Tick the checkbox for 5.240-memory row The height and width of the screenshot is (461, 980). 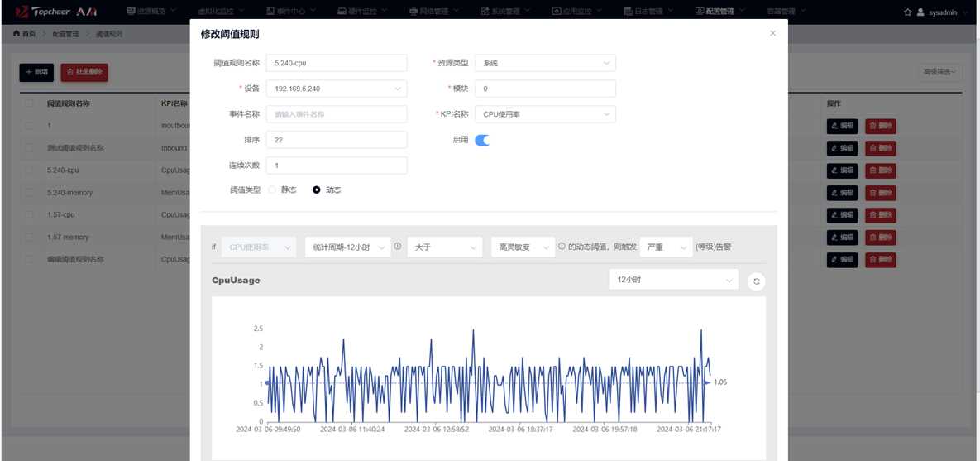(30, 193)
